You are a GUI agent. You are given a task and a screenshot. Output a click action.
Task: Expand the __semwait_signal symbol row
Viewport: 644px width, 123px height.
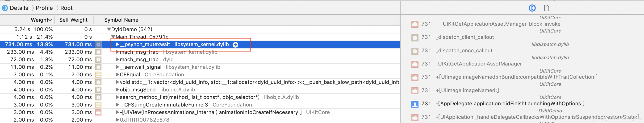coord(117,67)
